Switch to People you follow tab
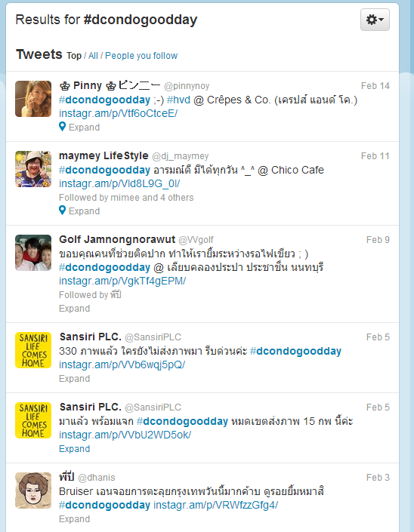 pos(141,56)
